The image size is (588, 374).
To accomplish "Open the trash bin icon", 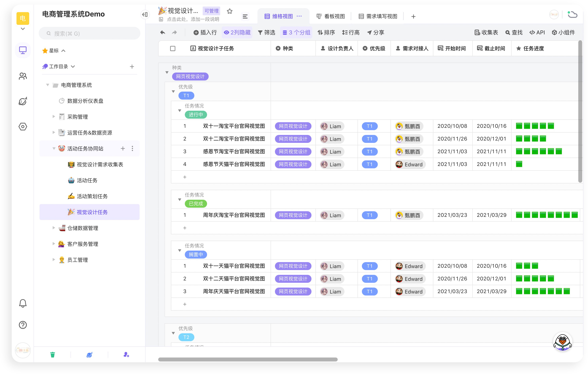I will 52,355.
